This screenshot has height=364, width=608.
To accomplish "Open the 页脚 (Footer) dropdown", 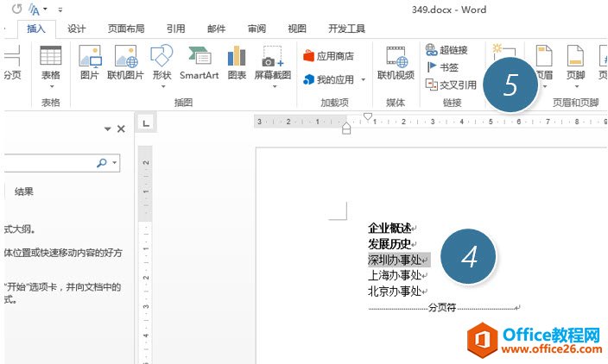I will pyautogui.click(x=575, y=79).
